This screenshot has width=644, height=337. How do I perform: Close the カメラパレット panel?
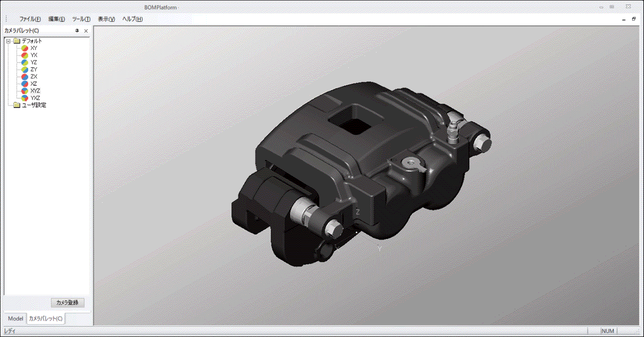tap(86, 31)
